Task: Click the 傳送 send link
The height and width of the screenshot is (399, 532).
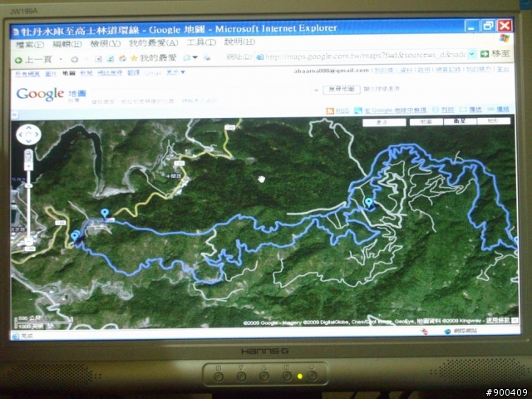Action: click(x=475, y=109)
